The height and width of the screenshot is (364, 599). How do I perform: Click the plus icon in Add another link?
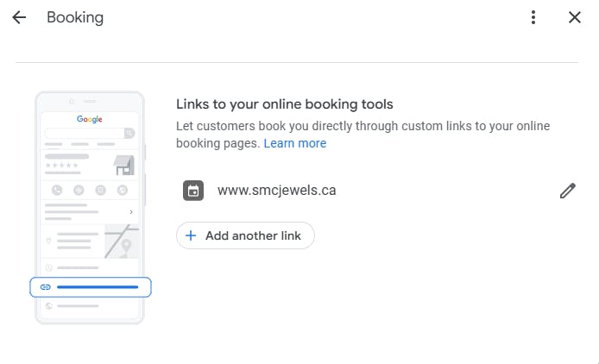click(192, 235)
